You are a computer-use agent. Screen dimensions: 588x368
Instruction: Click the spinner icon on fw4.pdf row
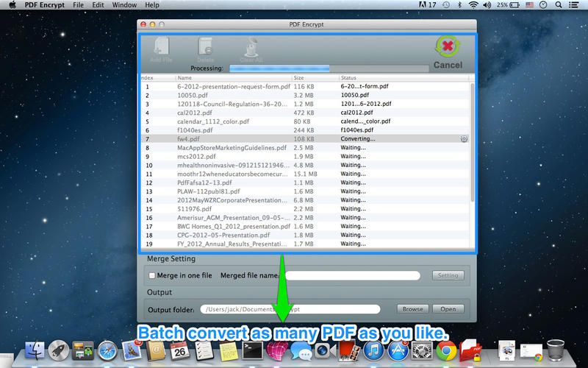[464, 139]
